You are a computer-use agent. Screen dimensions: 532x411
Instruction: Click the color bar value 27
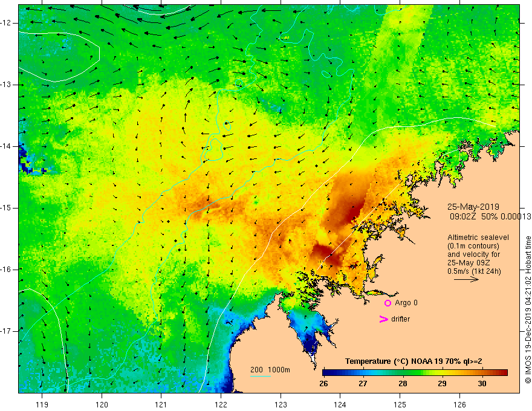(x=363, y=384)
